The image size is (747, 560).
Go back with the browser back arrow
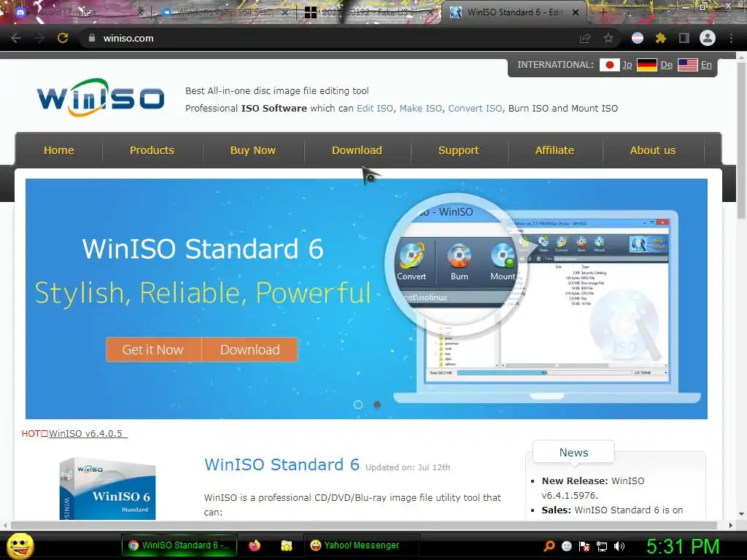[16, 38]
